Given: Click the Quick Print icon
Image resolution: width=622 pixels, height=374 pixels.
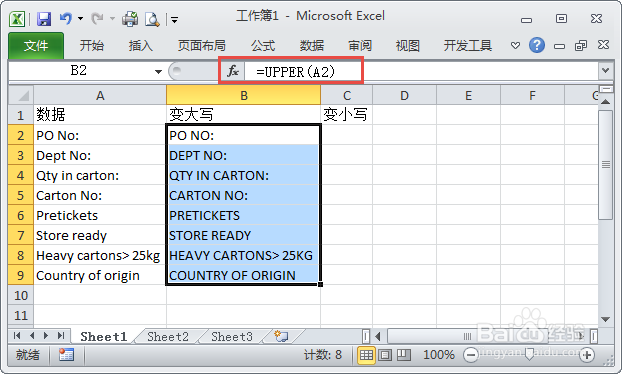Looking at the screenshot, I should (x=130, y=19).
